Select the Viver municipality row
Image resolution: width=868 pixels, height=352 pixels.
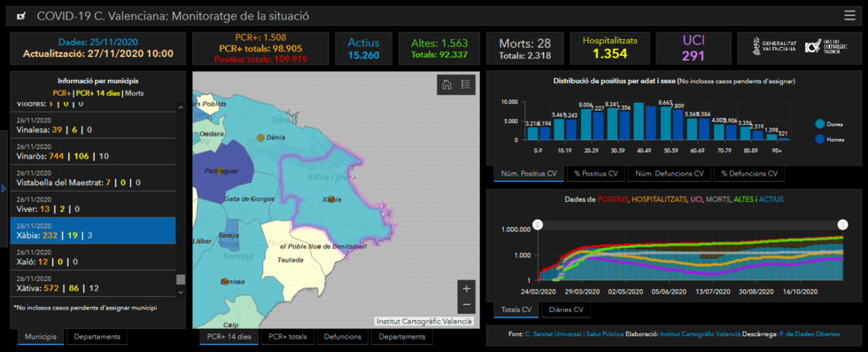pos(93,205)
